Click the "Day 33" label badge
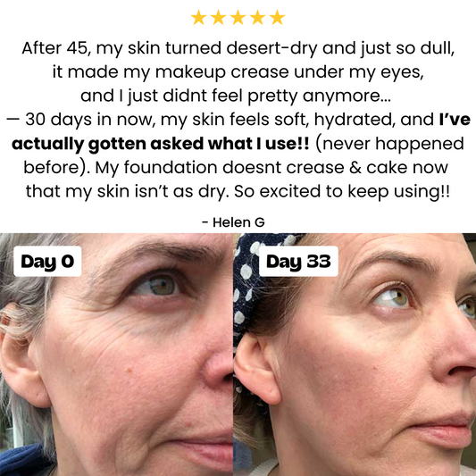Viewport: 476px width, 476px height. click(298, 262)
